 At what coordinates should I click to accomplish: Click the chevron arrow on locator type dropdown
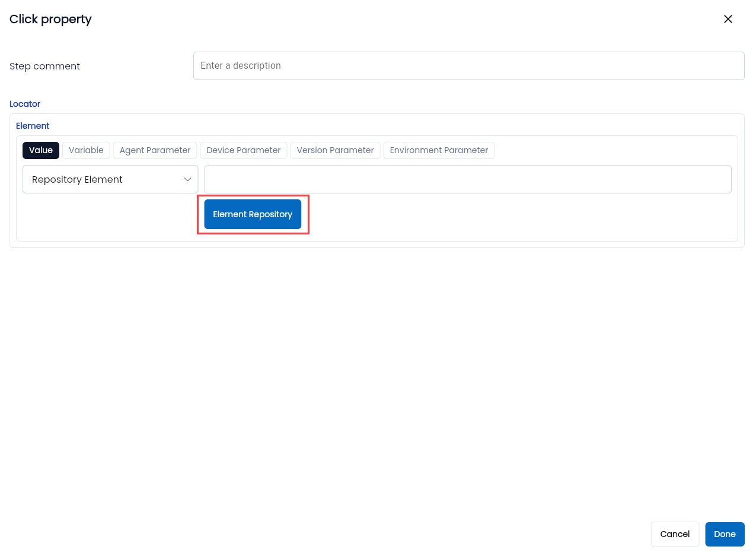pos(187,179)
